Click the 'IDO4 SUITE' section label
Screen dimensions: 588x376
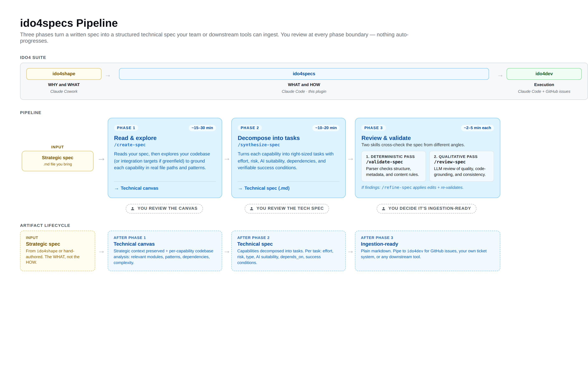(33, 58)
